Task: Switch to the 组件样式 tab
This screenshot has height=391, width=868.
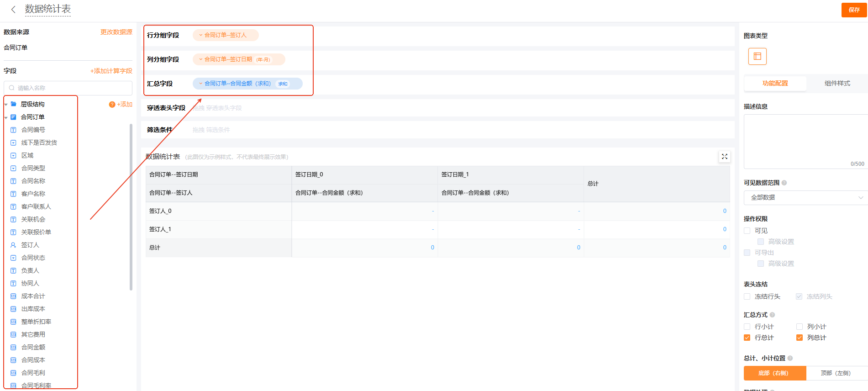Action: 837,83
